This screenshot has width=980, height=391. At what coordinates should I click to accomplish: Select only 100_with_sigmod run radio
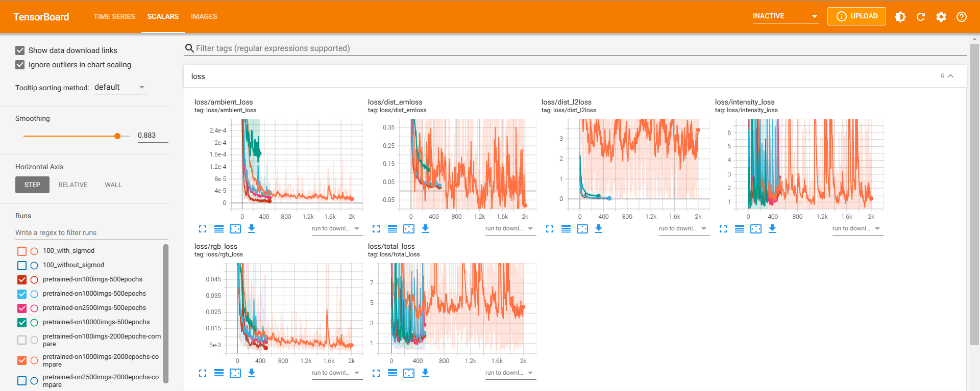(x=34, y=251)
